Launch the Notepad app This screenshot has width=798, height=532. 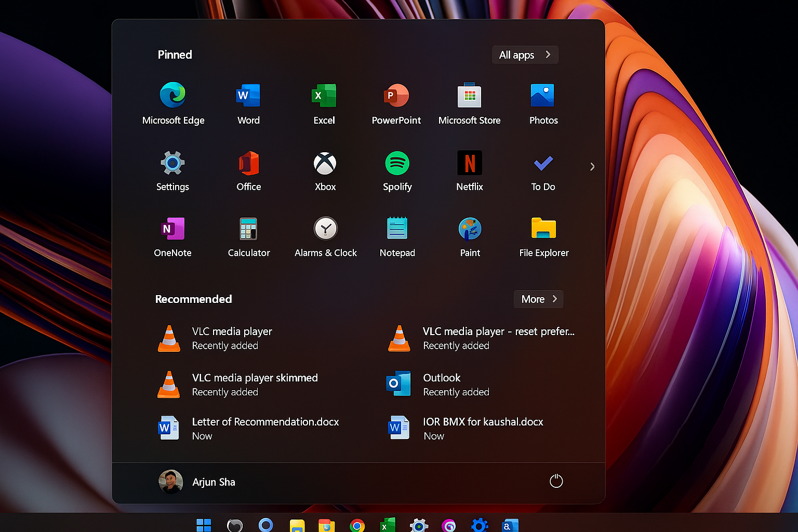[397, 237]
